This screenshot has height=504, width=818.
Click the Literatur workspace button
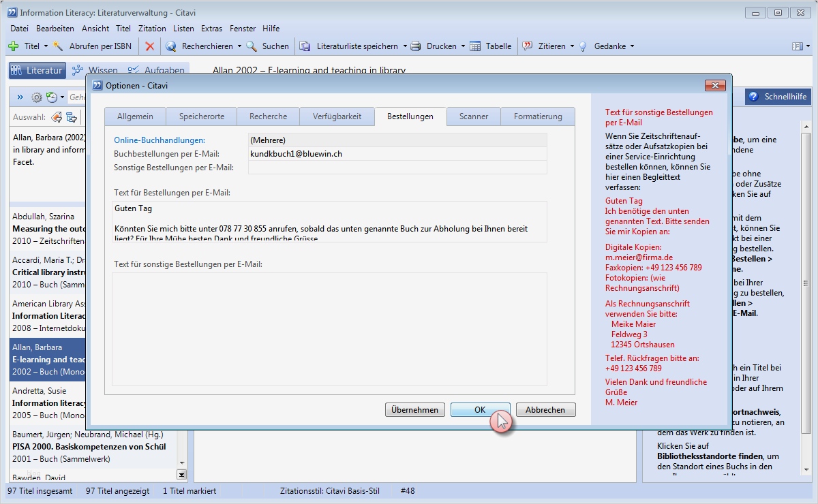coord(37,70)
